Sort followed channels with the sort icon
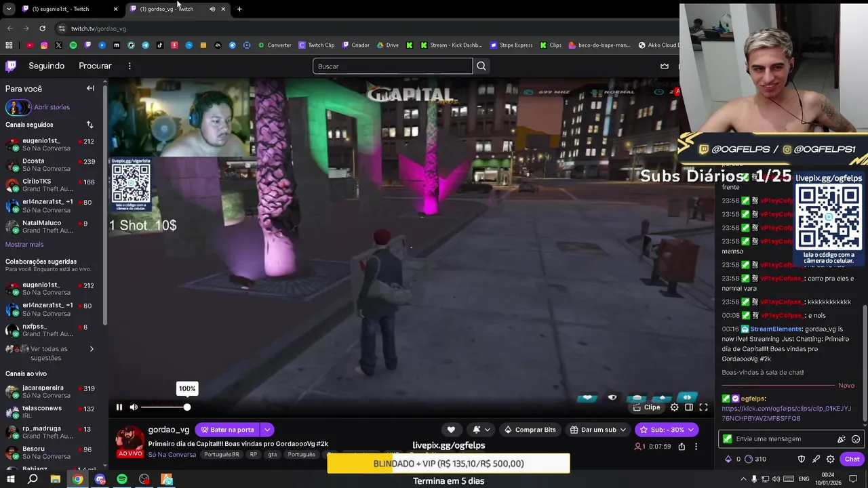 click(x=90, y=125)
